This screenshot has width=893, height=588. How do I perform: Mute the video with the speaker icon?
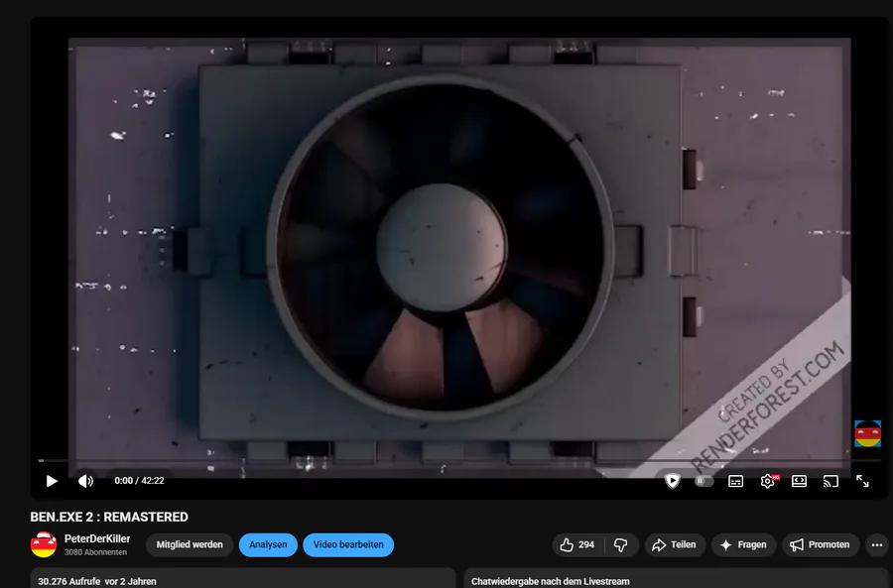85,481
